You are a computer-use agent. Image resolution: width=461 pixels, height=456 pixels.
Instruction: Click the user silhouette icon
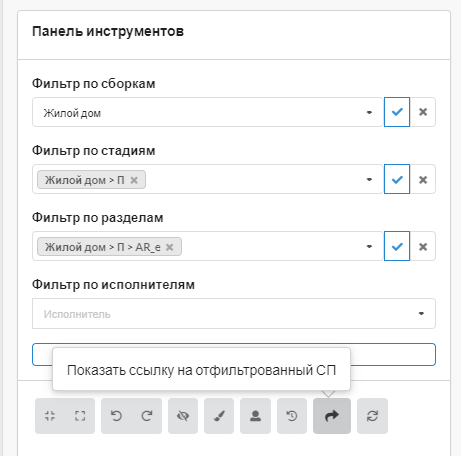point(255,416)
